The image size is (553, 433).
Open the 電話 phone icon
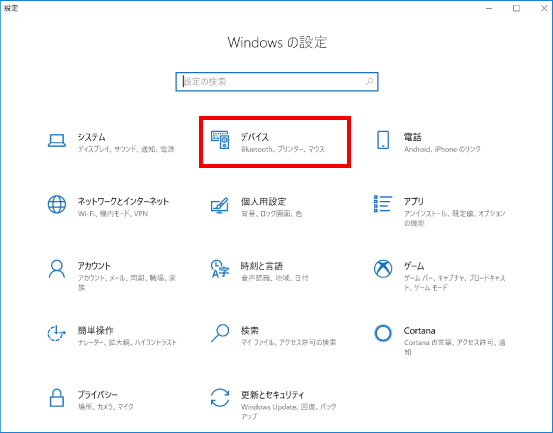click(383, 140)
